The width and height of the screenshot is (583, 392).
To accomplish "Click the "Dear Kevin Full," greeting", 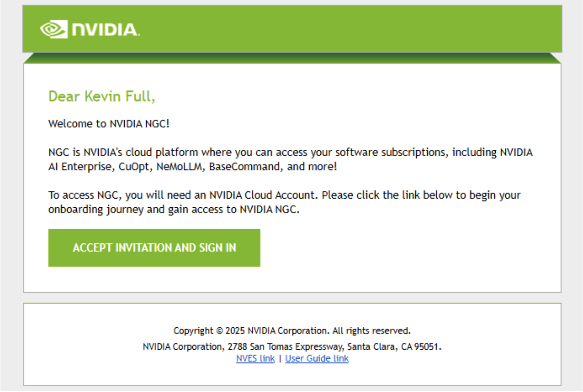I will tap(102, 96).
